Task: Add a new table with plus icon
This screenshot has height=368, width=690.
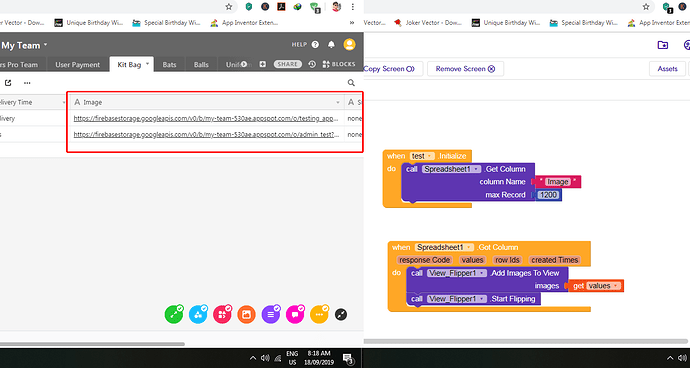Action: pyautogui.click(x=263, y=64)
